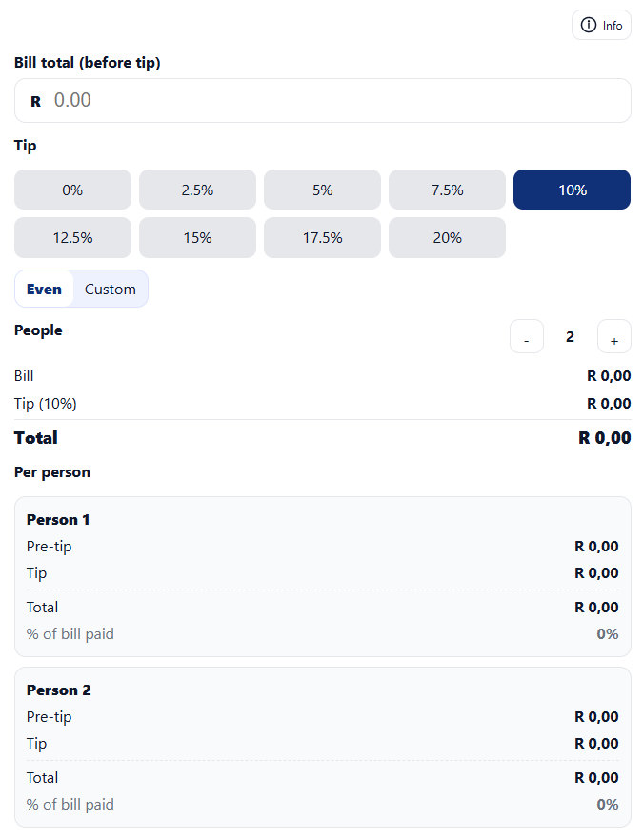The height and width of the screenshot is (840, 643).
Task: Select the currently active 10% tip
Action: (x=572, y=190)
